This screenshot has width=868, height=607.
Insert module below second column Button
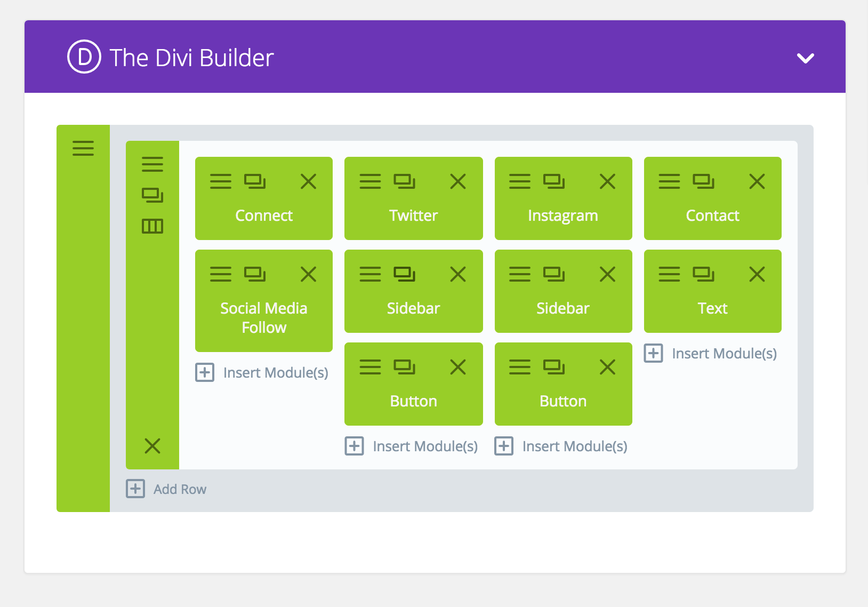click(411, 446)
